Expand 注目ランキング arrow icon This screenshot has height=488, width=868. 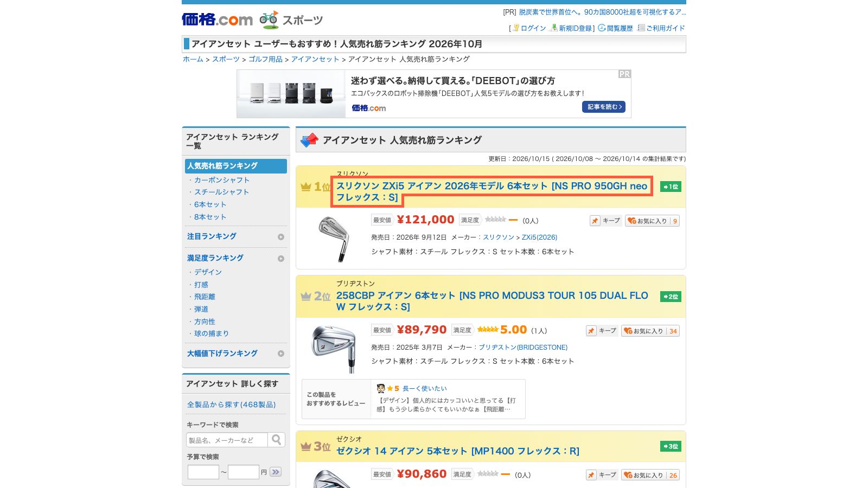coord(281,237)
